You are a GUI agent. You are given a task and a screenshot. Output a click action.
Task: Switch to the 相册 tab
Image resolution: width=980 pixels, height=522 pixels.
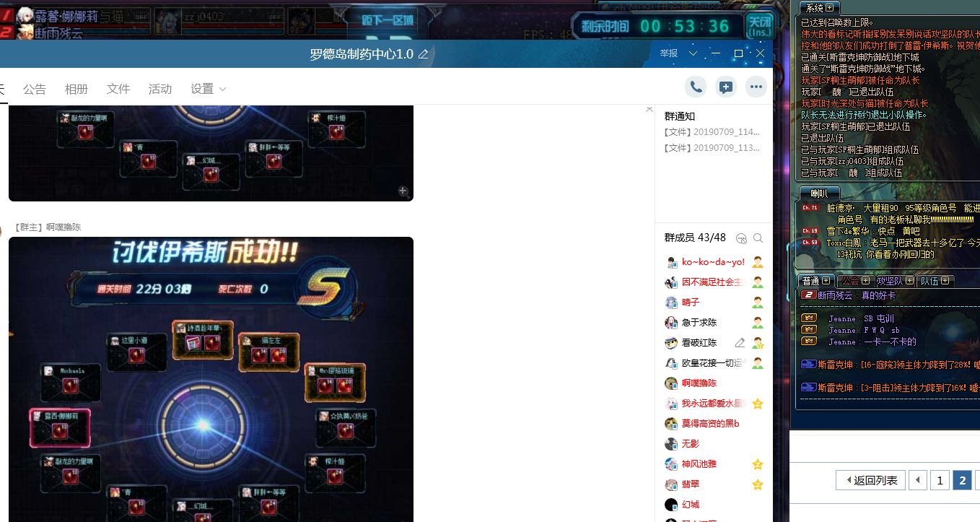[76, 89]
